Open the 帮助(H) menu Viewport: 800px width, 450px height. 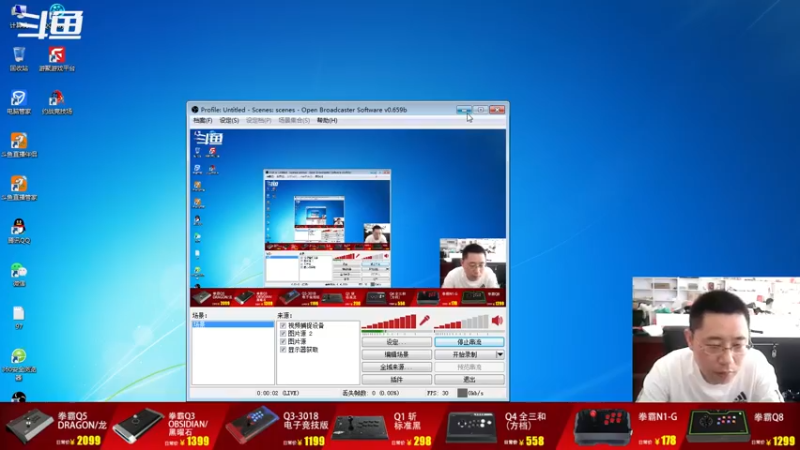(327, 120)
